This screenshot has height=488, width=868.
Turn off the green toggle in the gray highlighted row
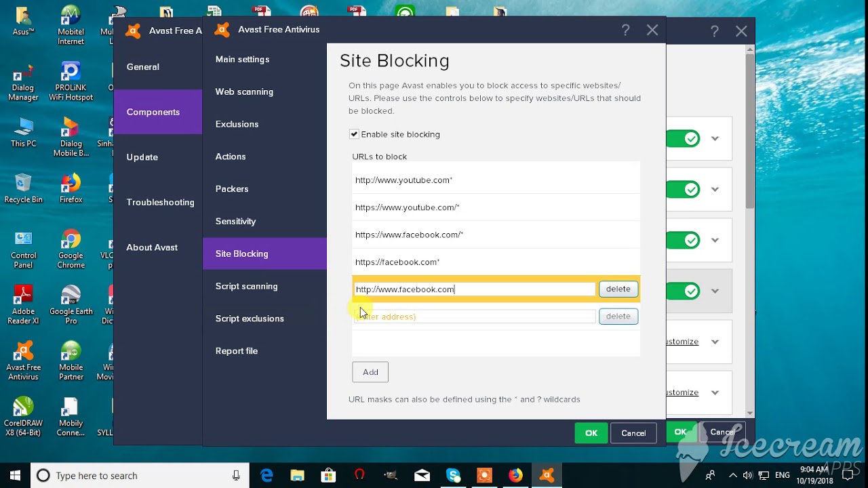(683, 291)
